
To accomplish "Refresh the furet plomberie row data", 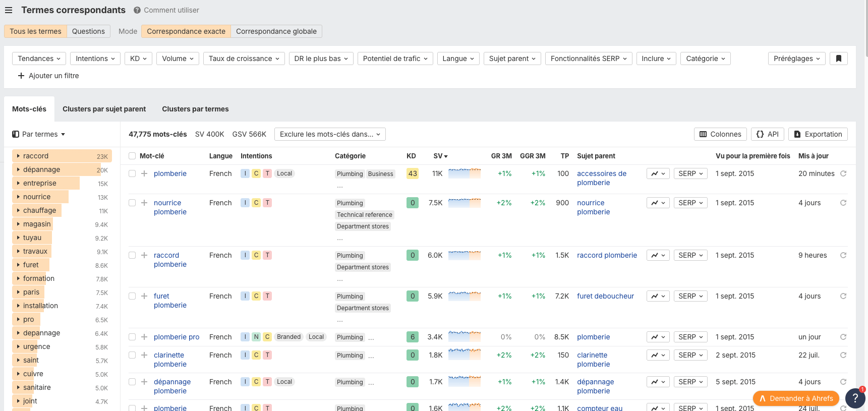I will click(x=843, y=296).
